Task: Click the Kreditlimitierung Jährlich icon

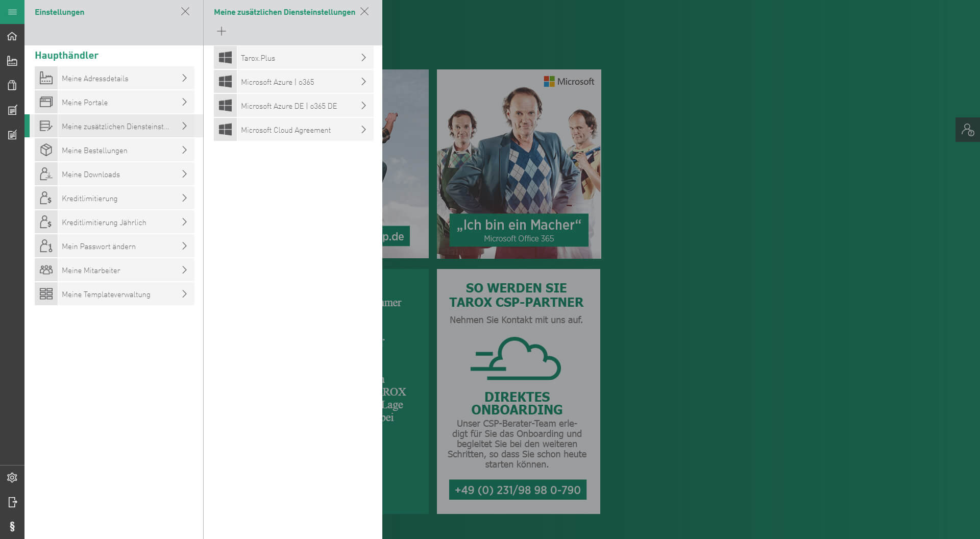Action: pos(46,222)
